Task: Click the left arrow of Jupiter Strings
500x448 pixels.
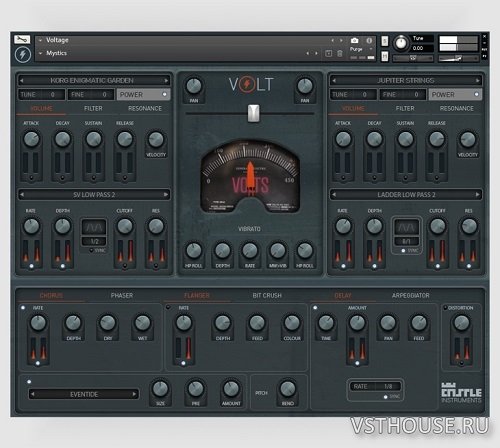Action: [x=333, y=80]
